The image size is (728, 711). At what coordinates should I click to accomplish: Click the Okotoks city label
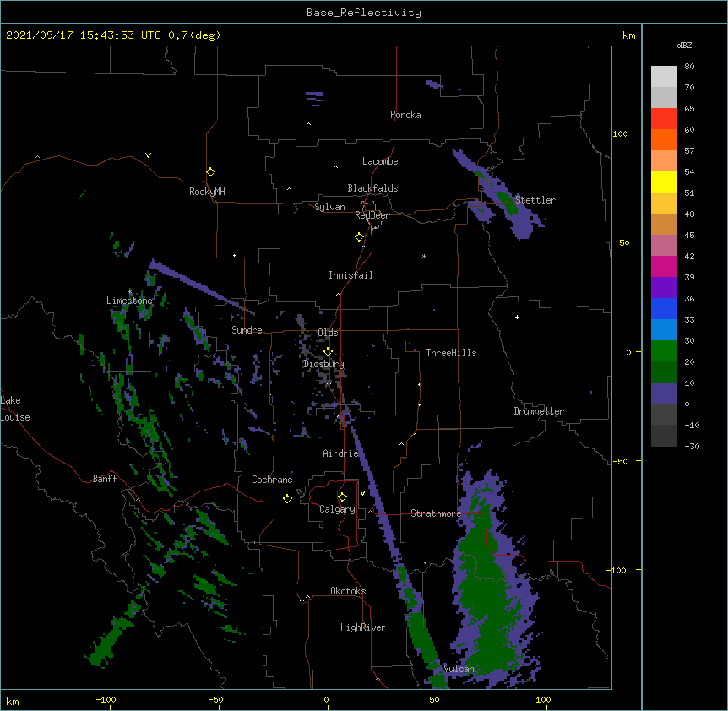pos(348,591)
